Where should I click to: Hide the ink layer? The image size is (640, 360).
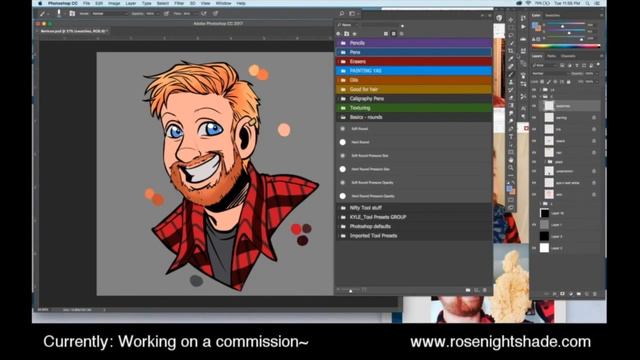[x=534, y=129]
